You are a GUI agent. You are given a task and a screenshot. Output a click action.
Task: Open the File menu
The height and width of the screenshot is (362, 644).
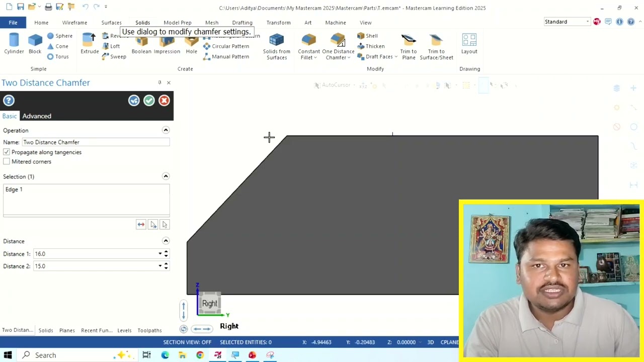pyautogui.click(x=13, y=23)
